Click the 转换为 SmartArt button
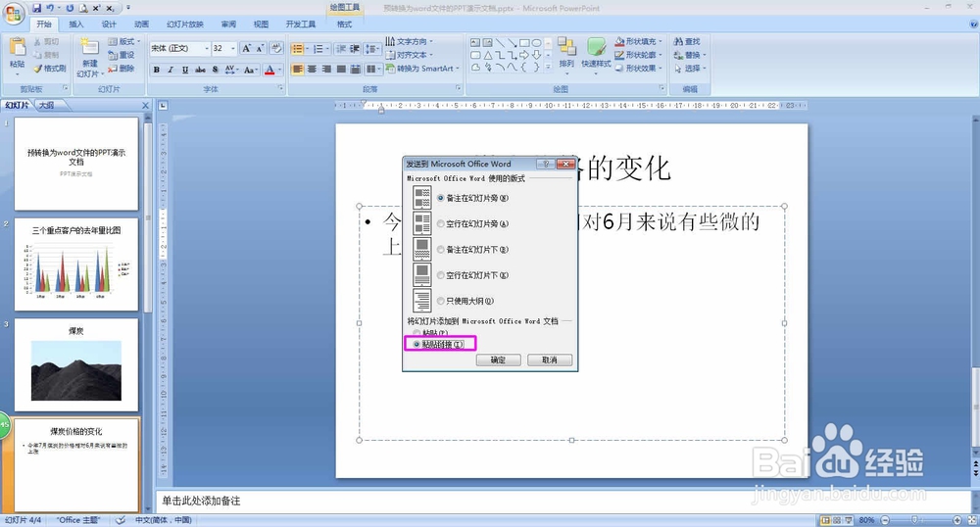This screenshot has height=527, width=980. [423, 69]
